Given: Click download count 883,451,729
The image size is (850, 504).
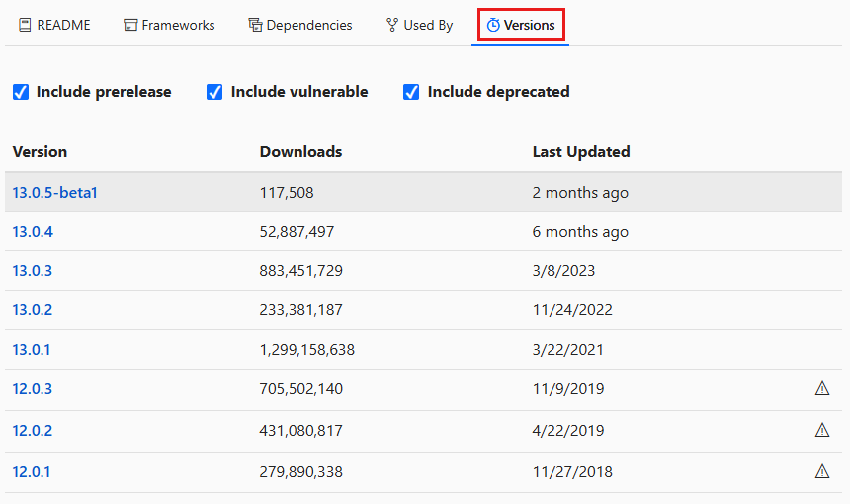Looking at the screenshot, I should pyautogui.click(x=301, y=271).
